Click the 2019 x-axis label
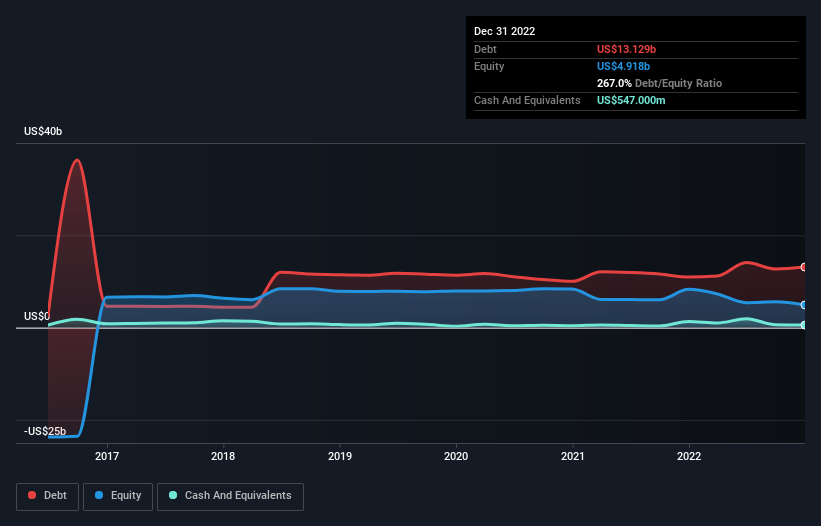The width and height of the screenshot is (821, 526). tap(340, 456)
